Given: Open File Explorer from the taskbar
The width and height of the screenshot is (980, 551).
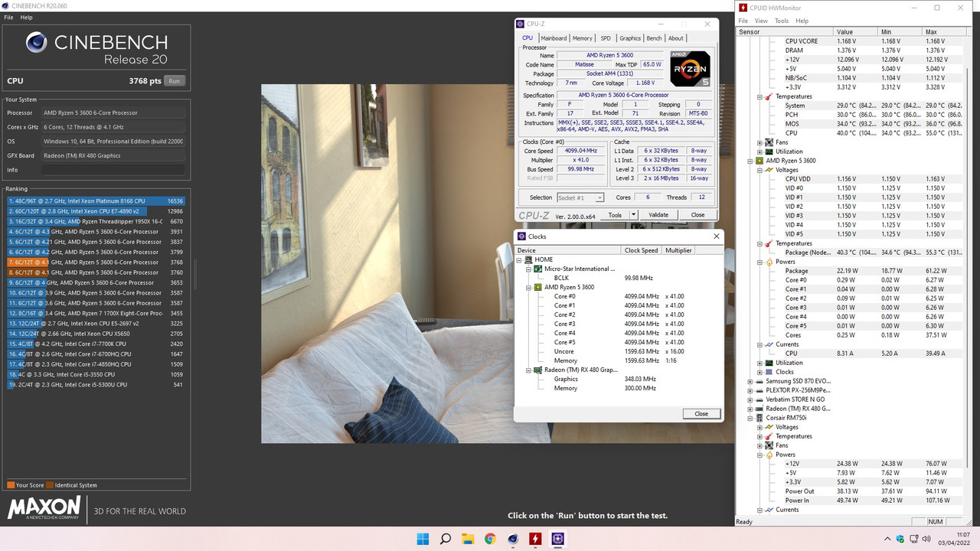Looking at the screenshot, I should click(467, 539).
